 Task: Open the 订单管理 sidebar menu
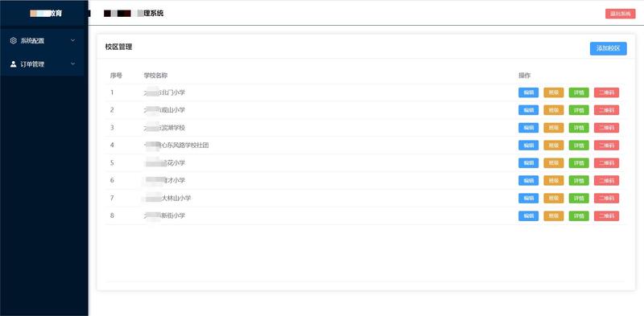43,64
